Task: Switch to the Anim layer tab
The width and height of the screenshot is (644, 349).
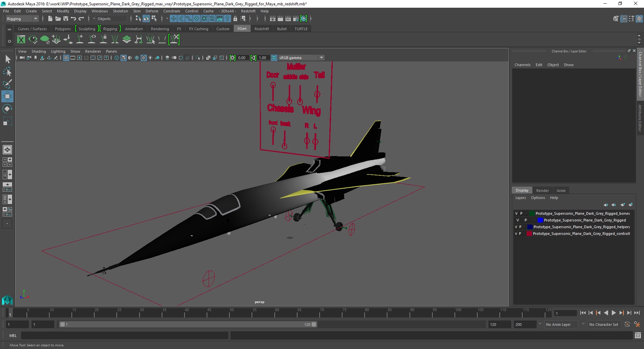Action: click(x=561, y=191)
